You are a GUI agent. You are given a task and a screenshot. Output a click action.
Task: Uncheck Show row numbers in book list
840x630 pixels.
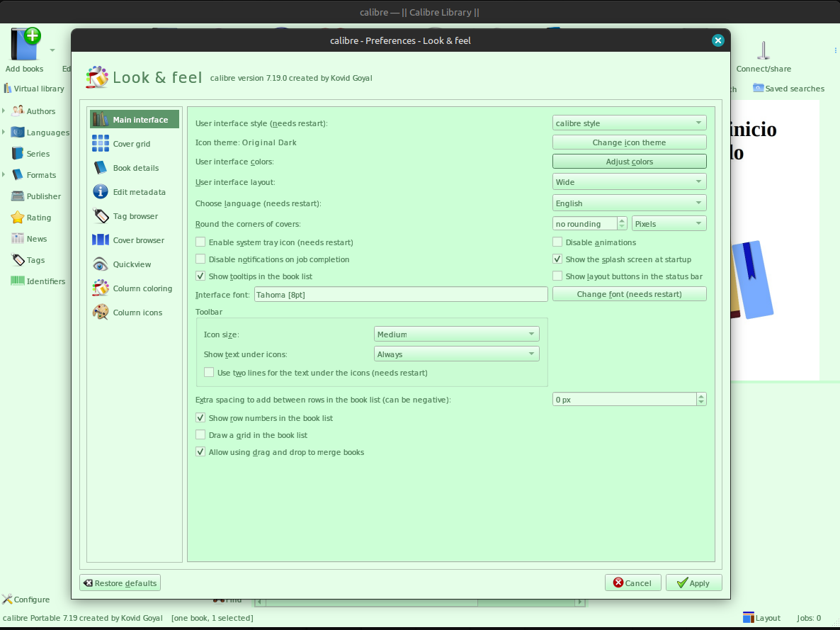tap(200, 417)
